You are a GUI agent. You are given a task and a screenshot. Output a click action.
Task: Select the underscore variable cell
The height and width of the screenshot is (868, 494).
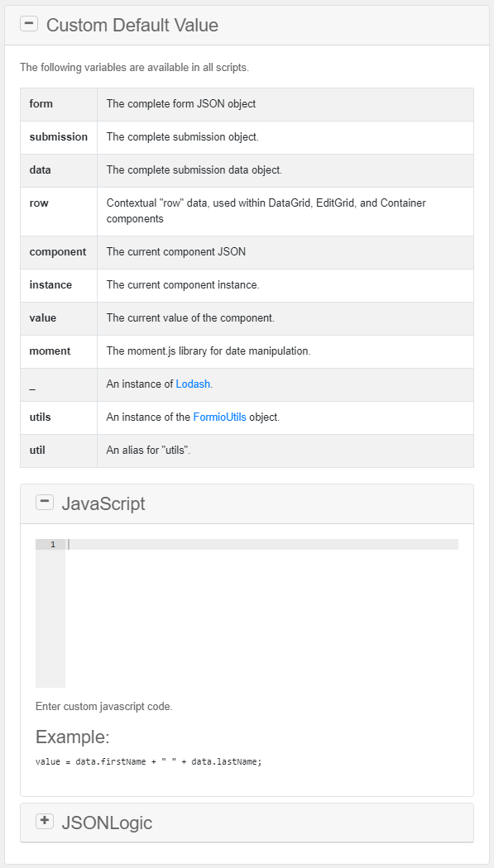pos(59,384)
